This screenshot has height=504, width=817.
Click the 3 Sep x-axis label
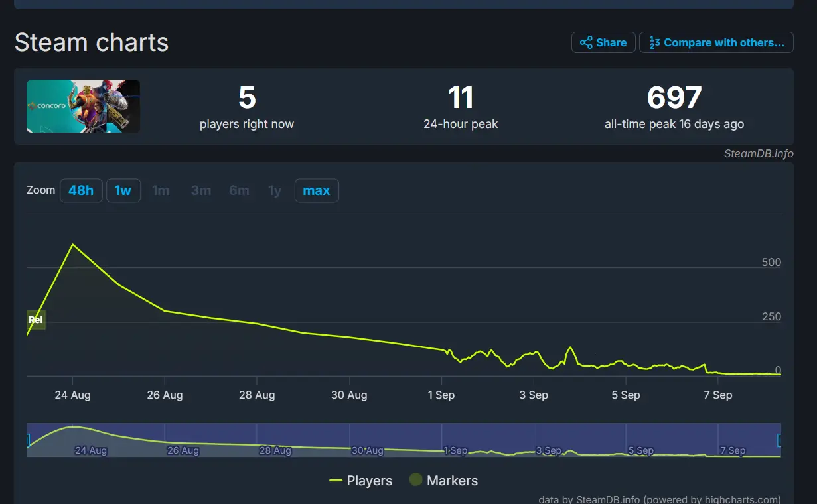point(534,395)
